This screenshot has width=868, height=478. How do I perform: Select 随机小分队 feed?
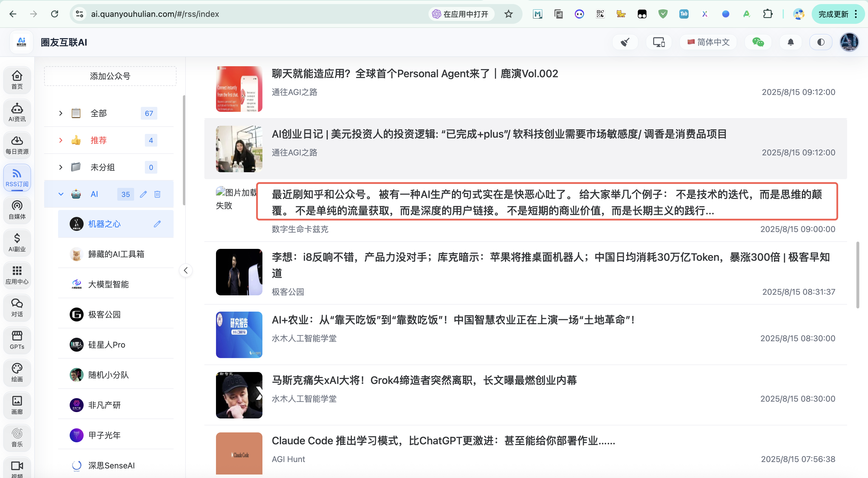[116, 375]
